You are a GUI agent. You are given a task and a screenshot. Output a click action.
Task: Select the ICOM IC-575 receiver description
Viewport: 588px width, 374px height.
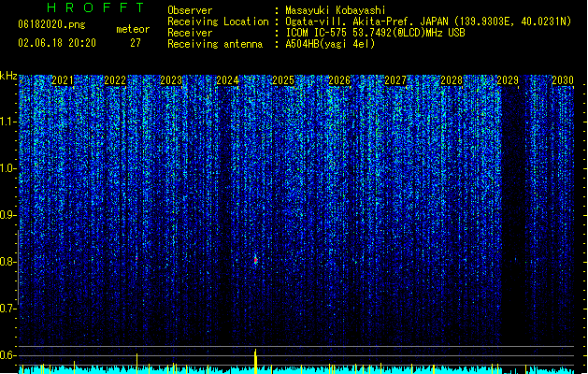pos(376,33)
